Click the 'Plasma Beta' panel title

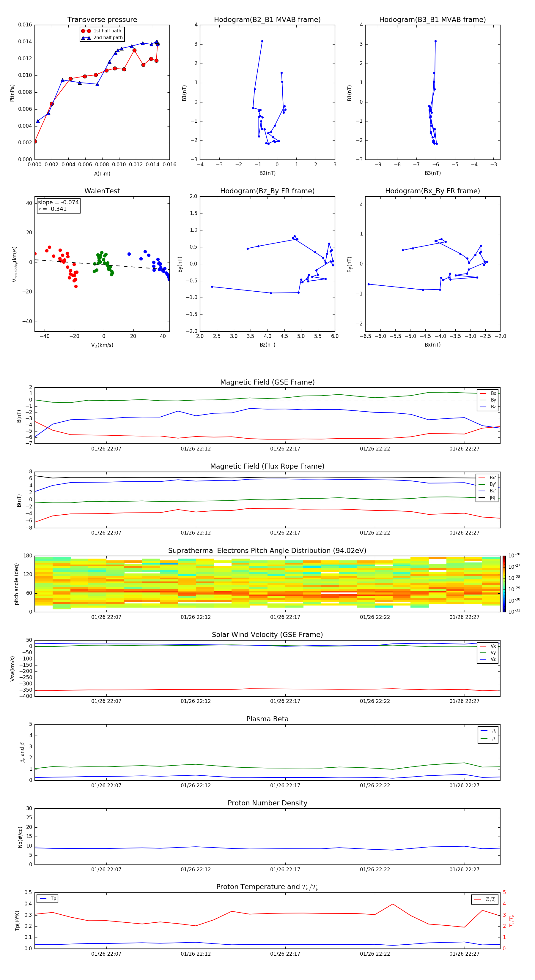pos(267,719)
